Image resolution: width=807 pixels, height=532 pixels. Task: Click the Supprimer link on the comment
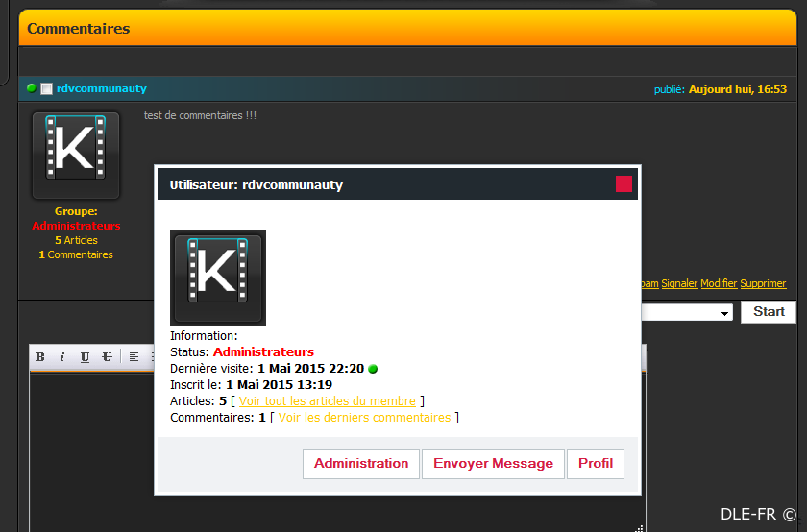click(764, 284)
